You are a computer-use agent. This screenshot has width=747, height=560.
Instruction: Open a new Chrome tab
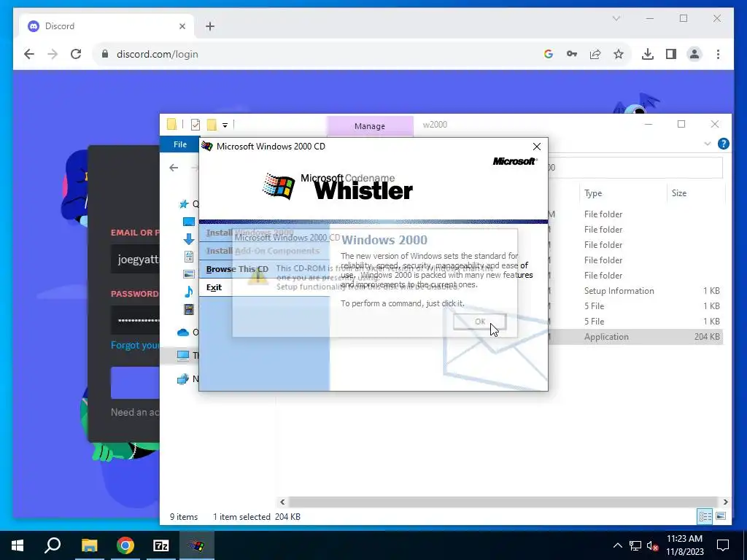tap(210, 26)
